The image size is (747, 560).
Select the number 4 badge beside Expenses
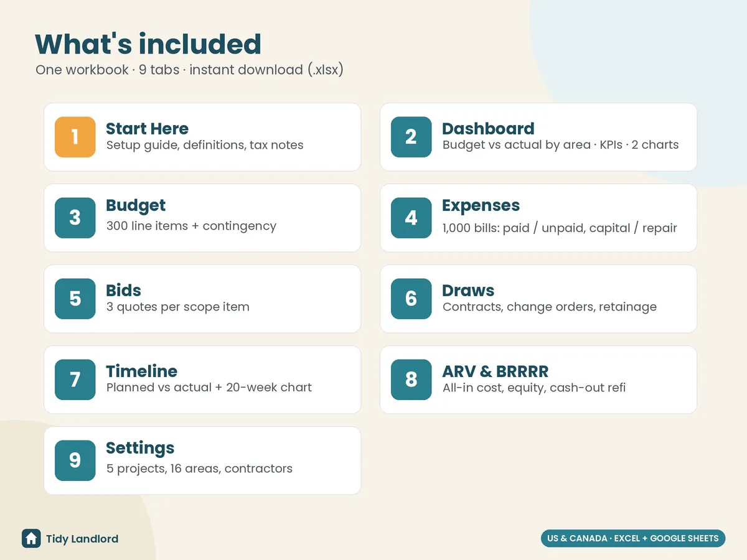tap(411, 218)
